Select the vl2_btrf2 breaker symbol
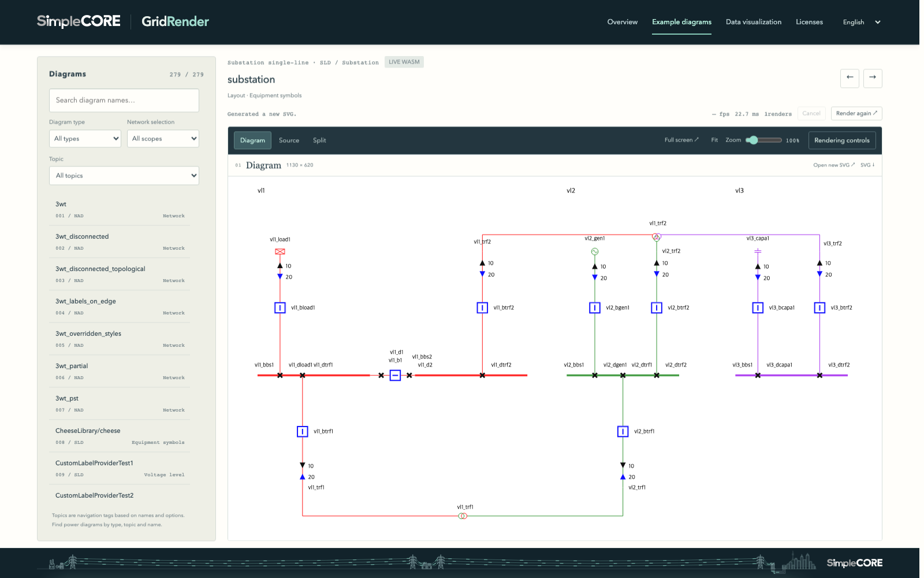Viewport: 924px width, 578px height. click(657, 308)
